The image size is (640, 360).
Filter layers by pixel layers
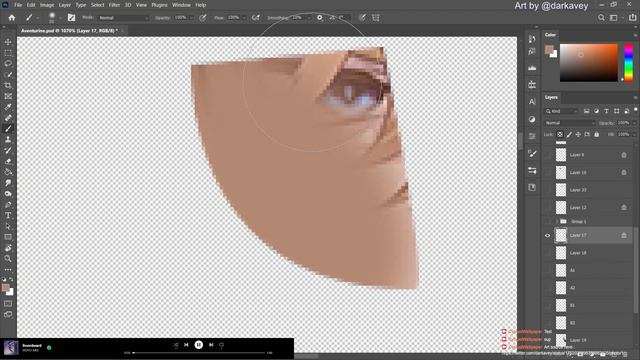(587, 111)
